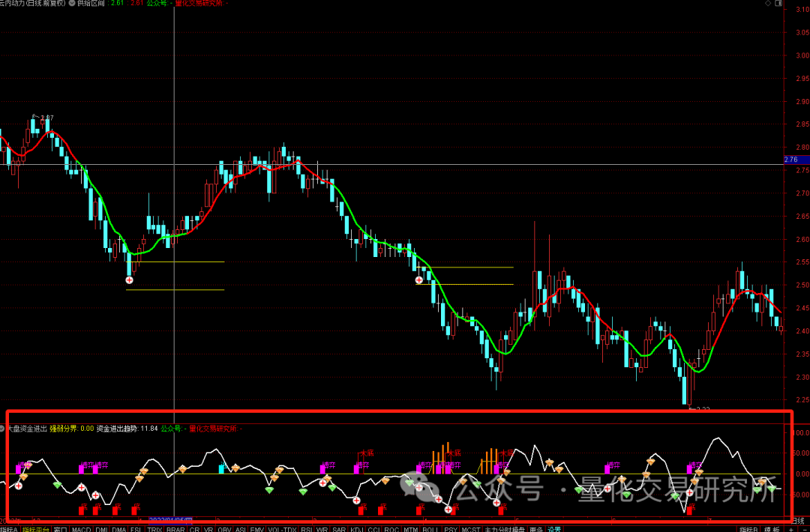The width and height of the screenshot is (810, 532).
Task: Switch indicator to VR
Action: click(x=208, y=530)
